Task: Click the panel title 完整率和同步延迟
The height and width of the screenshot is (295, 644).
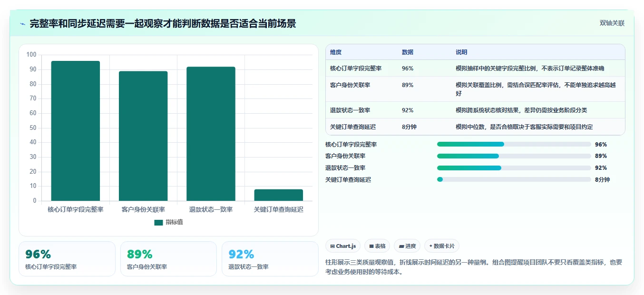Action: point(163,23)
